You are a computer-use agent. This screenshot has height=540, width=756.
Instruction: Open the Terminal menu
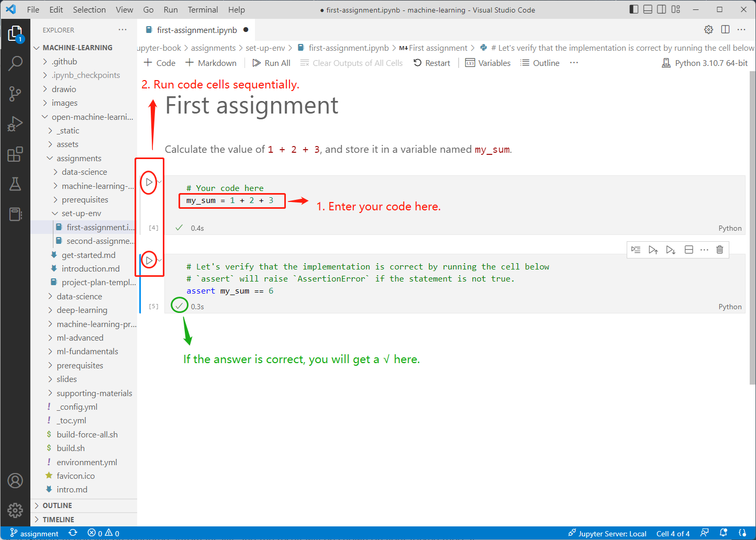click(x=203, y=9)
